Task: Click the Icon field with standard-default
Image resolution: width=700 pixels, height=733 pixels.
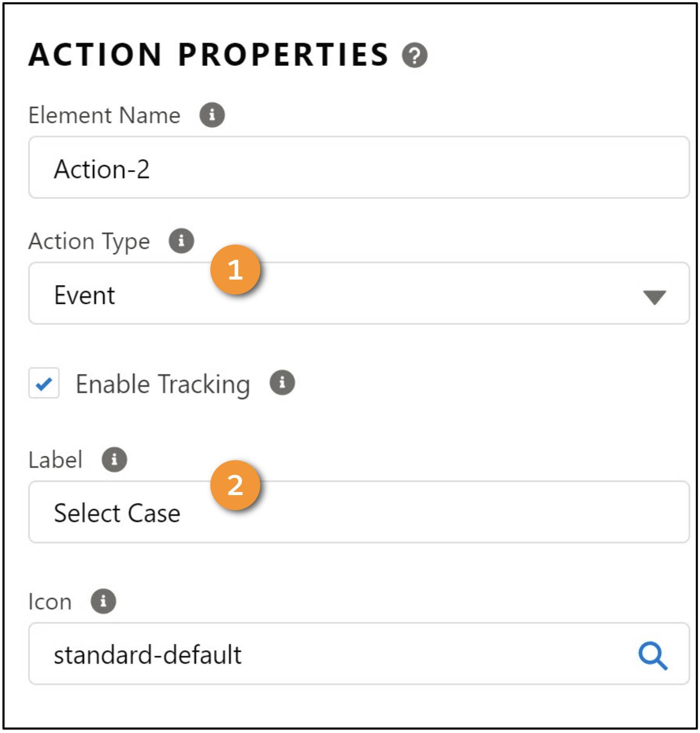Action: (x=359, y=654)
